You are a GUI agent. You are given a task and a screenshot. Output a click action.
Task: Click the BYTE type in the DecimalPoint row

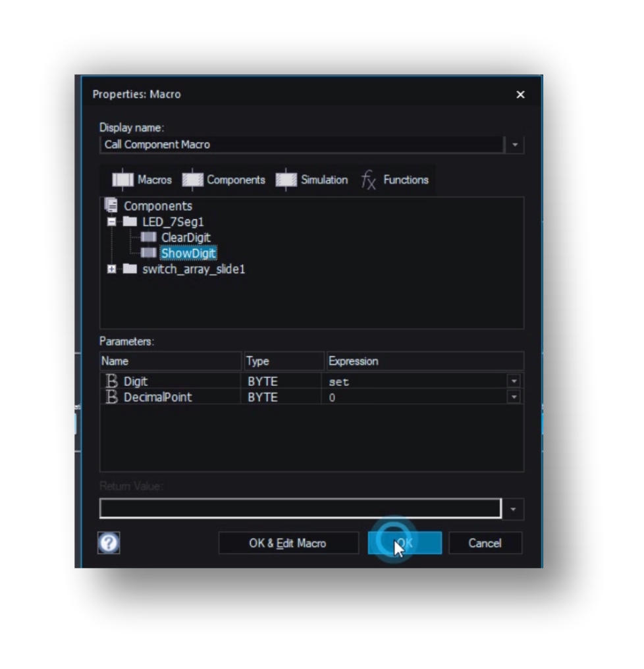pos(263,397)
